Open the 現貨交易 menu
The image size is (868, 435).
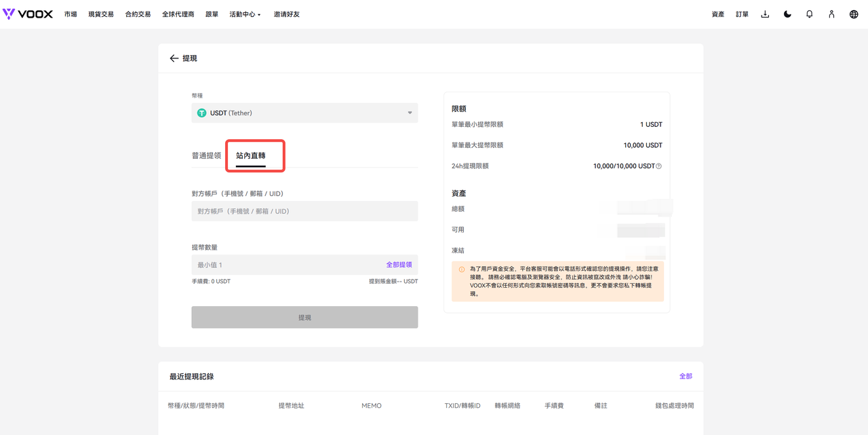tap(101, 14)
